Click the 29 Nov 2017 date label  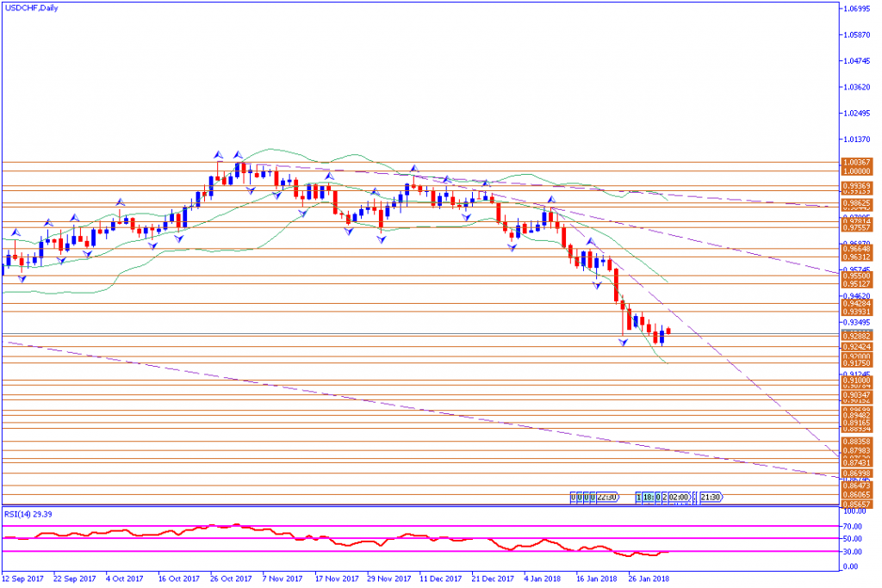click(389, 579)
